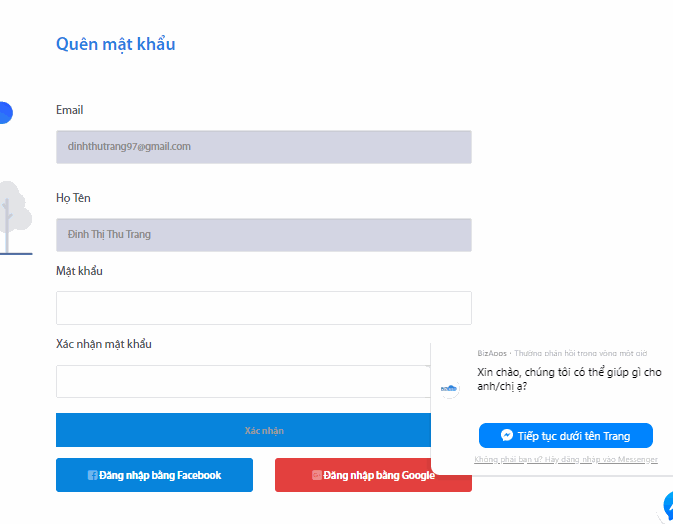The width and height of the screenshot is (673, 524).
Task: Click the Họ Tên name field
Action: [x=263, y=234]
